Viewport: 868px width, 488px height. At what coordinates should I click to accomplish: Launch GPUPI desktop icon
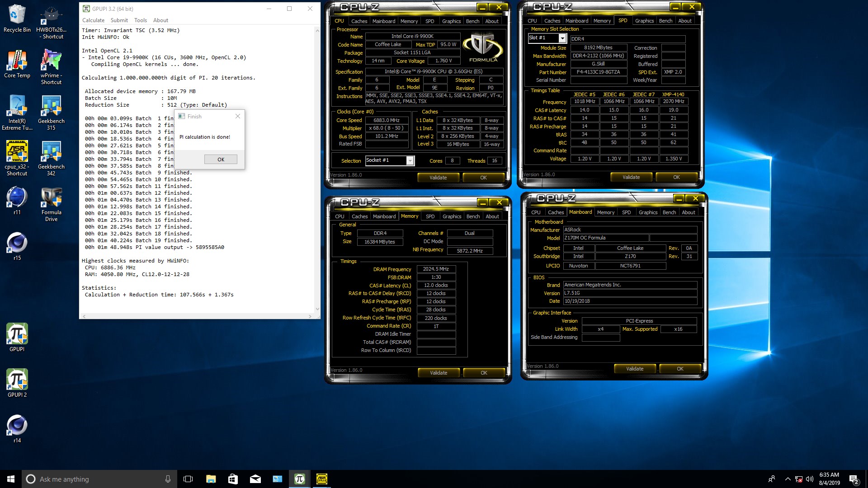pyautogui.click(x=17, y=337)
